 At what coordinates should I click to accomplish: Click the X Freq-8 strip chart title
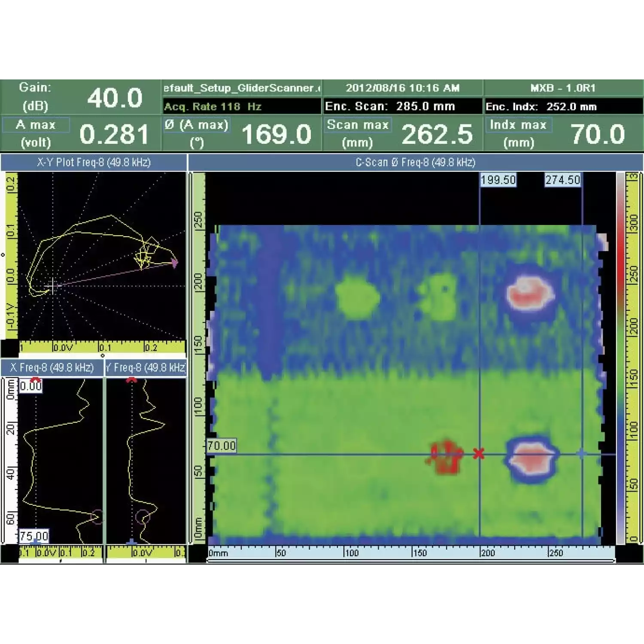pos(52,368)
